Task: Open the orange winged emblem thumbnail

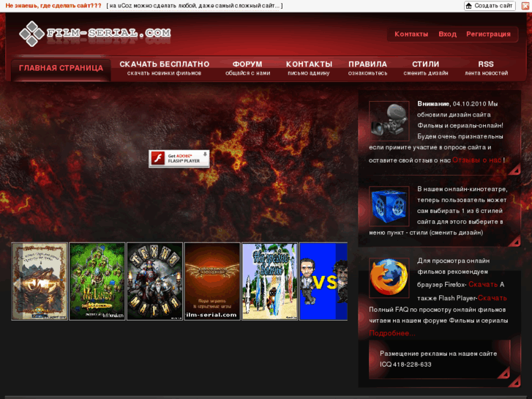Action: tap(212, 281)
